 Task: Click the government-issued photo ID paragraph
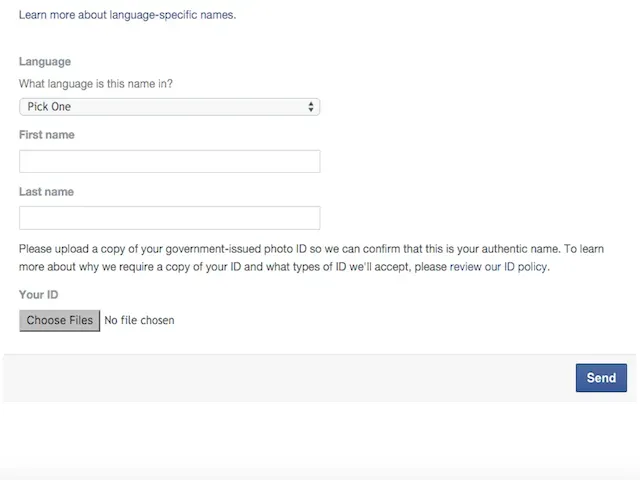coord(250,249)
